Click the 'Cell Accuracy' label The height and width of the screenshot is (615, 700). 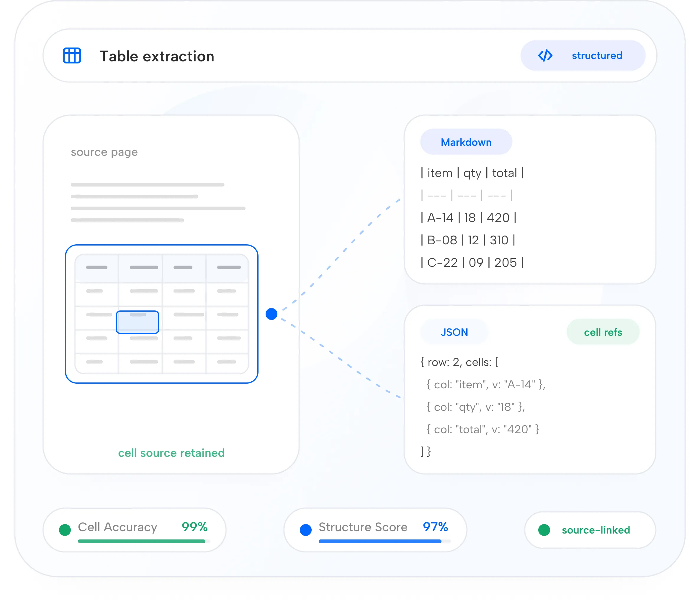pyautogui.click(x=117, y=527)
